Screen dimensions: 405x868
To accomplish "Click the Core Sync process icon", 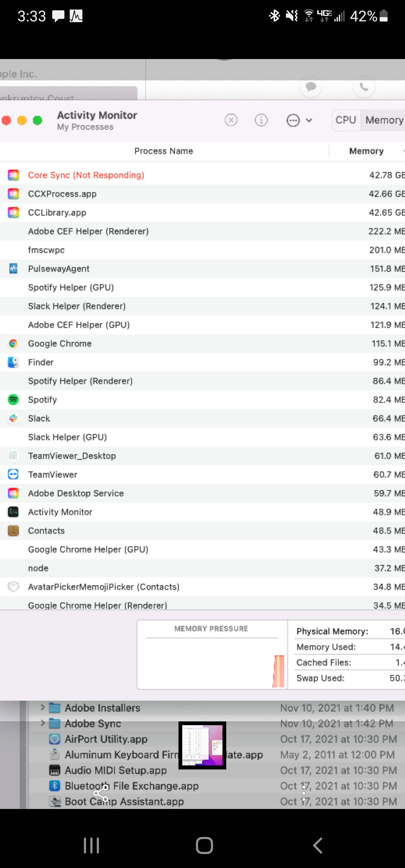I will tap(13, 175).
